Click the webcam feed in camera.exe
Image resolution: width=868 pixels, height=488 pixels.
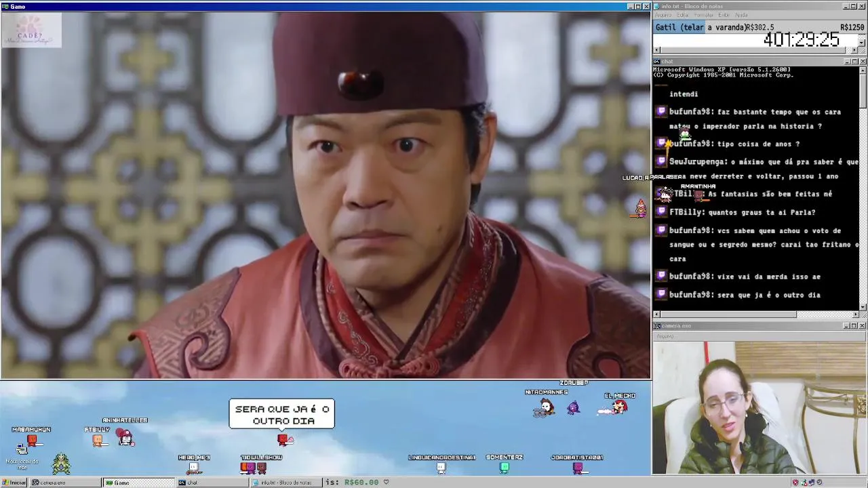[x=759, y=407]
